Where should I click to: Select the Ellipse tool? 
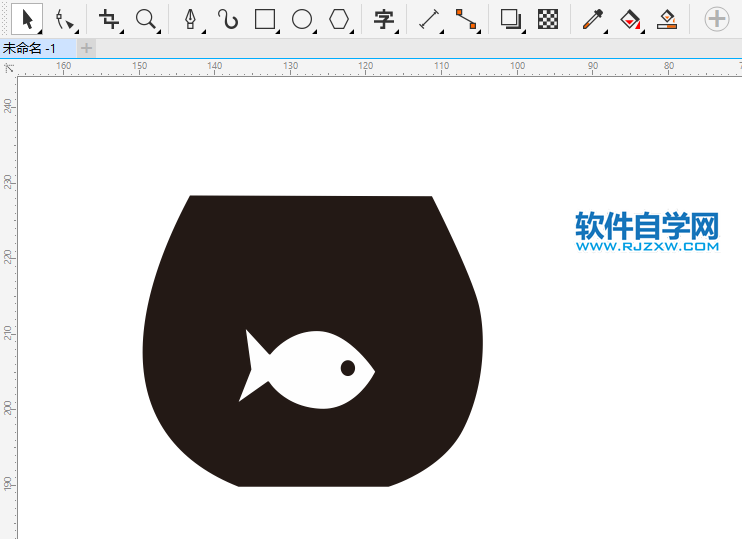[302, 19]
